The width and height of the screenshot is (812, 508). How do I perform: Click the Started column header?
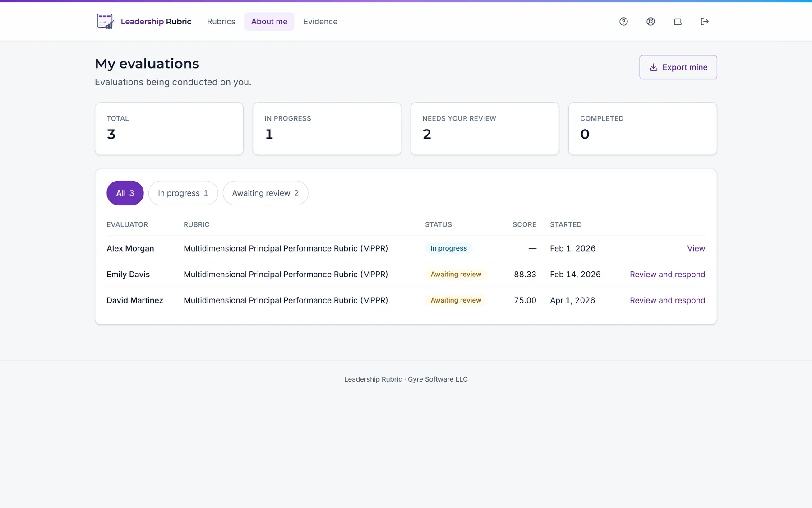(x=566, y=224)
